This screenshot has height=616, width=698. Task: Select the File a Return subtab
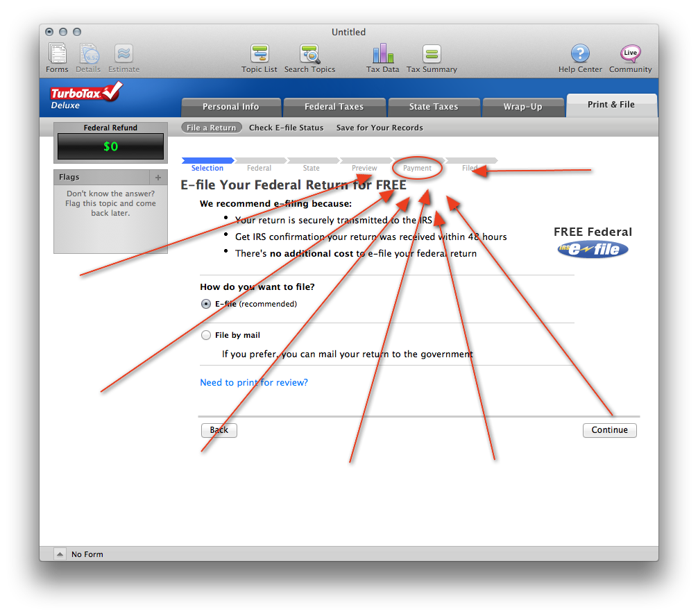tap(212, 128)
